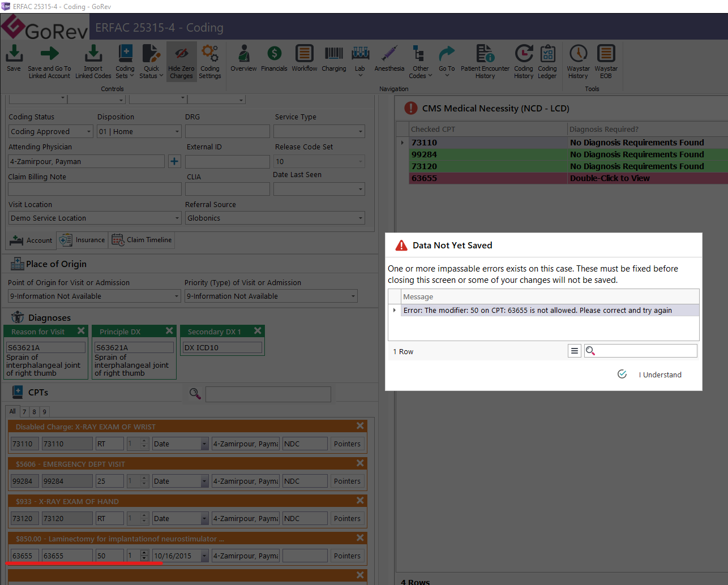Click the magnifier icon beside CPTs search
Image resolution: width=728 pixels, height=585 pixels.
[195, 394]
